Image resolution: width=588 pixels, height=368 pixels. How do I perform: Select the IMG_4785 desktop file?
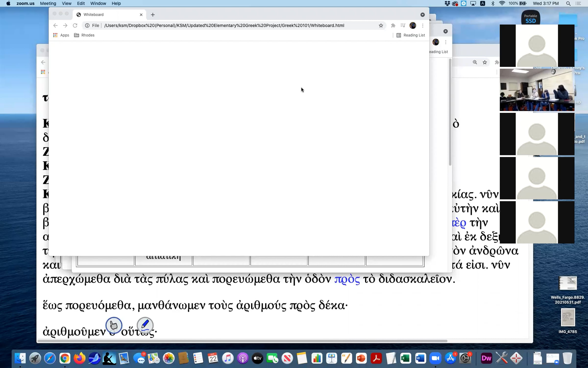568,321
